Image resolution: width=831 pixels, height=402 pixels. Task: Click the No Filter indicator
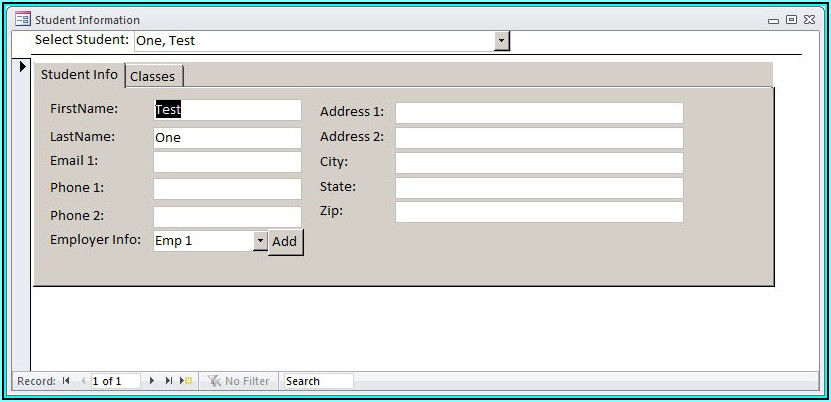(238, 381)
